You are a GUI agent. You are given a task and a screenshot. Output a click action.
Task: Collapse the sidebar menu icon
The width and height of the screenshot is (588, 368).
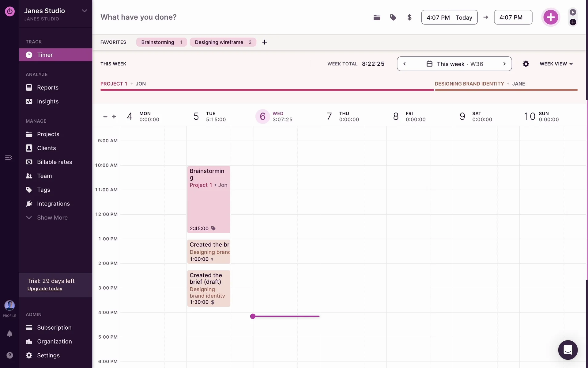pyautogui.click(x=9, y=157)
